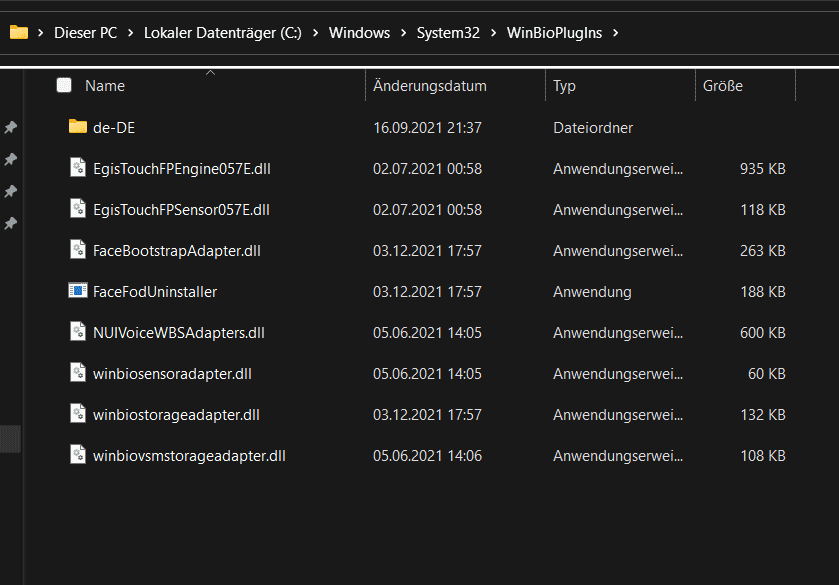The width and height of the screenshot is (839, 585).
Task: Click the FaceFodUninstaller application icon
Action: pyautogui.click(x=78, y=291)
